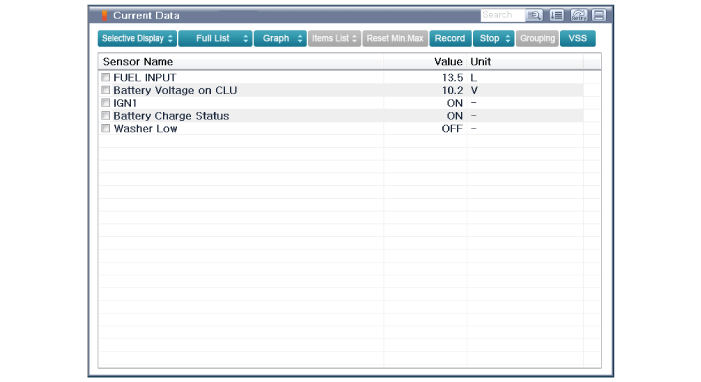Click the sort list icon in title bar
The height and width of the screenshot is (382, 701).
click(557, 15)
